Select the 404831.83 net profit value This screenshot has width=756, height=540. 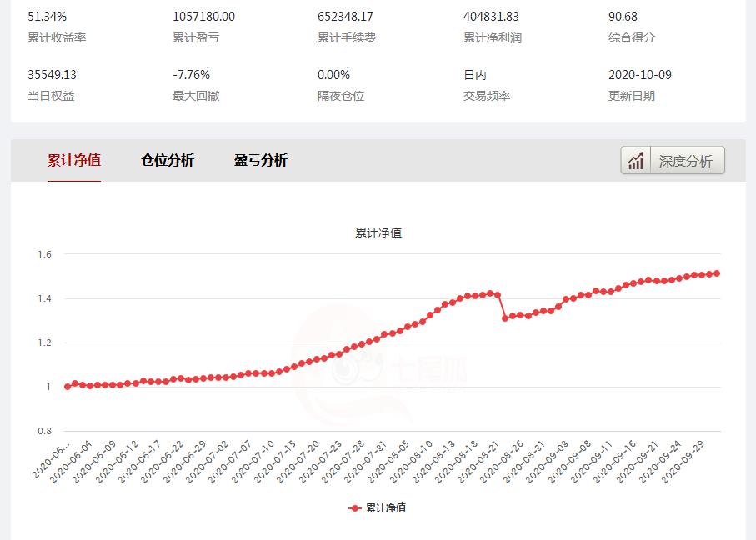point(491,17)
